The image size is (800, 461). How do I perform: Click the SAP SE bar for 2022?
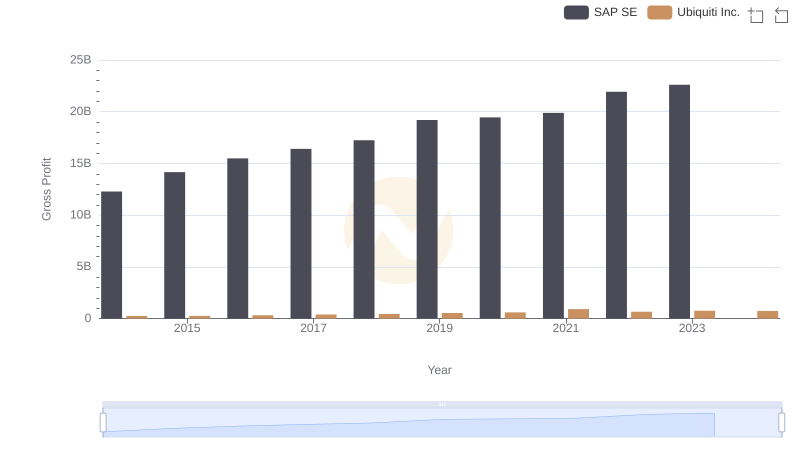coord(616,205)
